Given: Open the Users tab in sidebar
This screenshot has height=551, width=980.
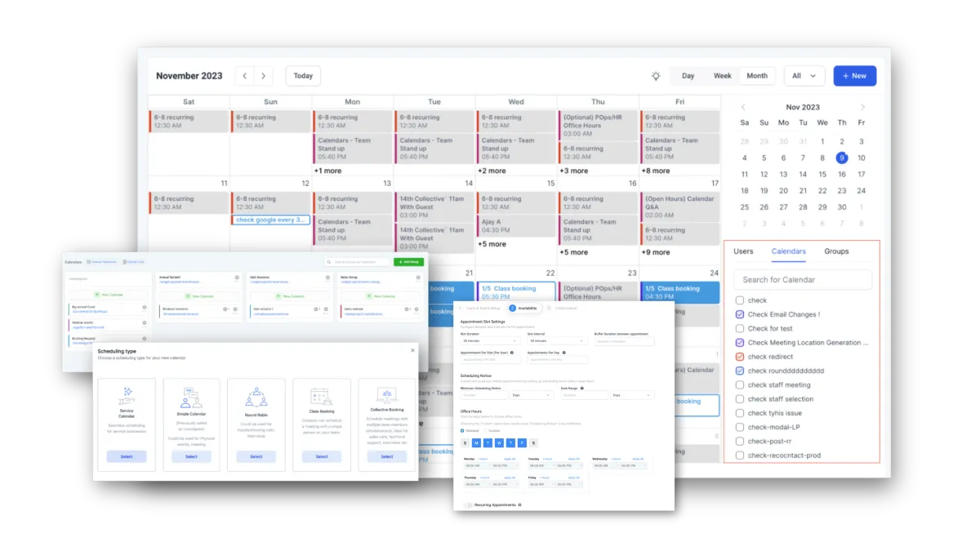Looking at the screenshot, I should point(743,251).
